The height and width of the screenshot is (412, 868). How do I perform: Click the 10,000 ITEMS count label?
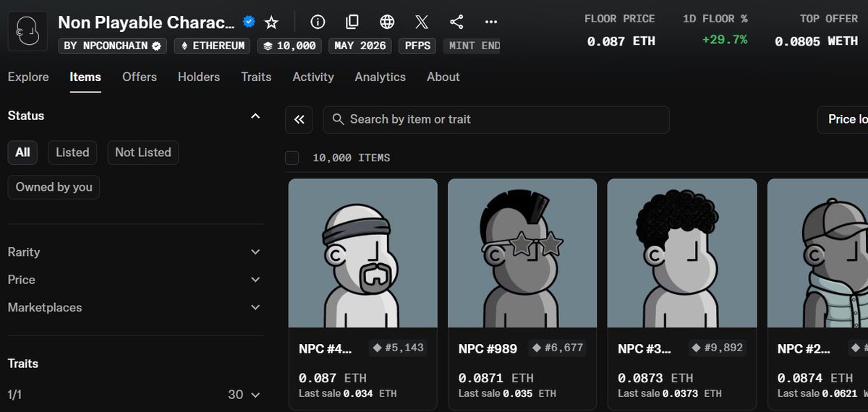pyautogui.click(x=352, y=158)
